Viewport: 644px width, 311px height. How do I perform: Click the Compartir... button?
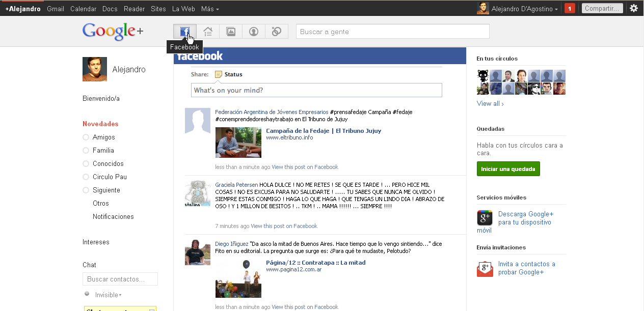602,8
